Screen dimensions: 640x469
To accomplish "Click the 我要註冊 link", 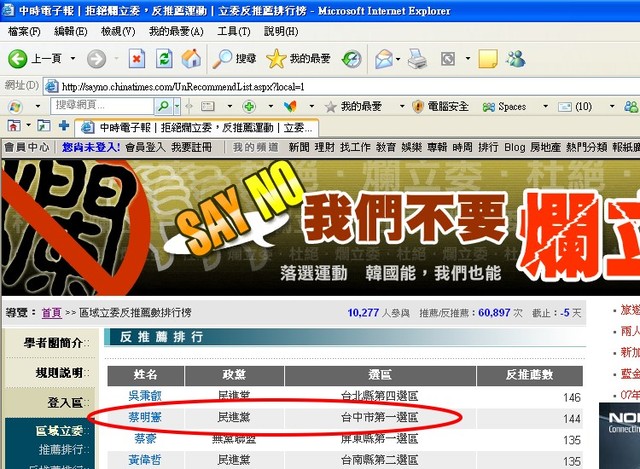I will [191, 147].
